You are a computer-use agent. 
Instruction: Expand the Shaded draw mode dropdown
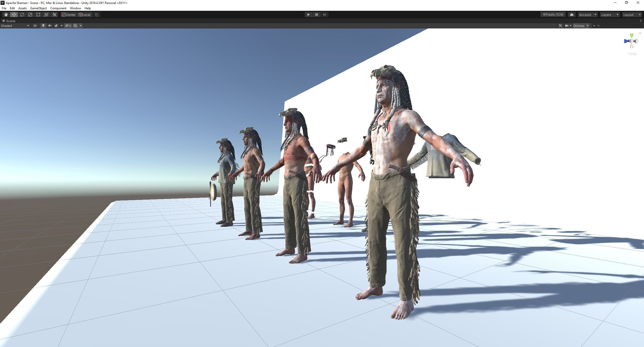[15, 26]
